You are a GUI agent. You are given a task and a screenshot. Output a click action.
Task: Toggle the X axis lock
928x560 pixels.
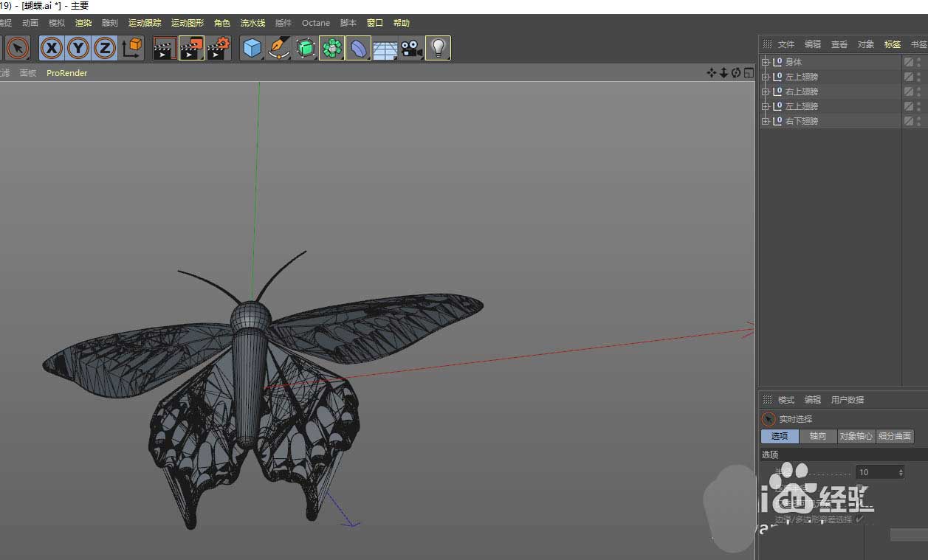click(x=51, y=49)
